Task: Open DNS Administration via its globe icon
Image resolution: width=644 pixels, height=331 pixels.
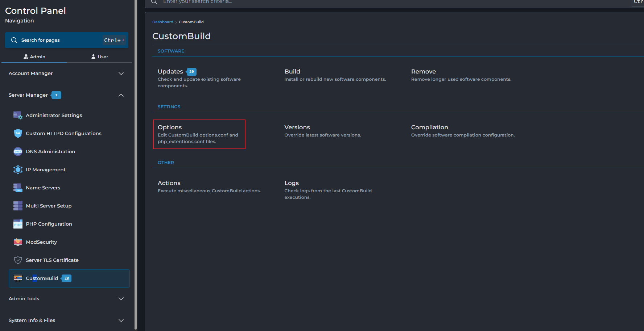Action: pyautogui.click(x=18, y=151)
